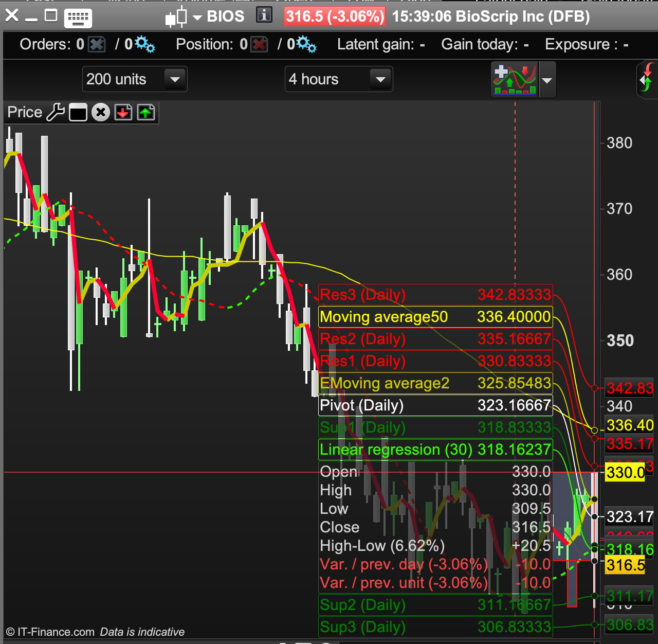
Task: Click the add indicator chart icon
Action: (x=515, y=79)
